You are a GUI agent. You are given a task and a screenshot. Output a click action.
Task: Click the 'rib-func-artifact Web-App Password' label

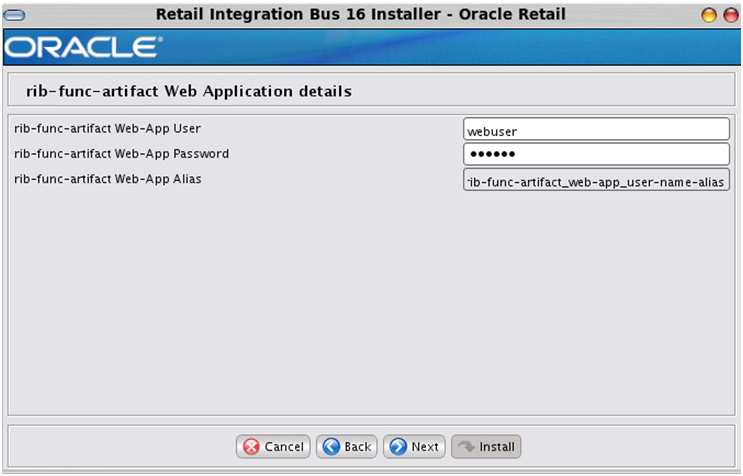121,153
